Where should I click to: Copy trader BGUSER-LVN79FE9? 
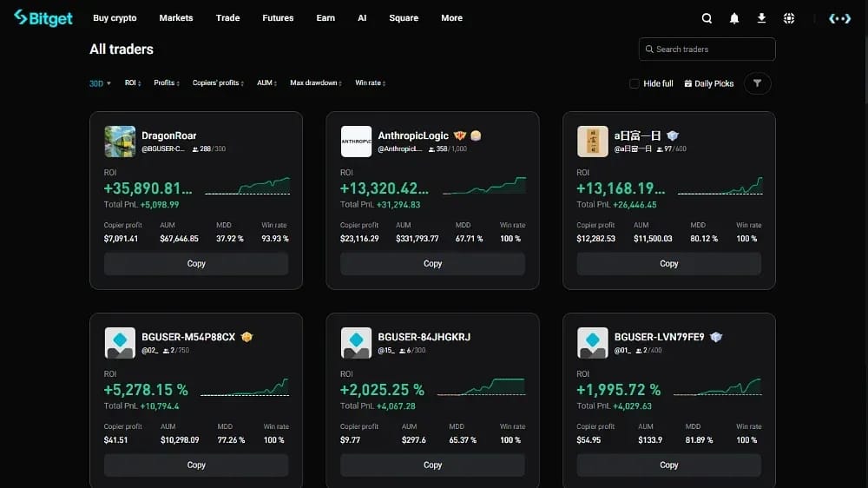pos(668,465)
